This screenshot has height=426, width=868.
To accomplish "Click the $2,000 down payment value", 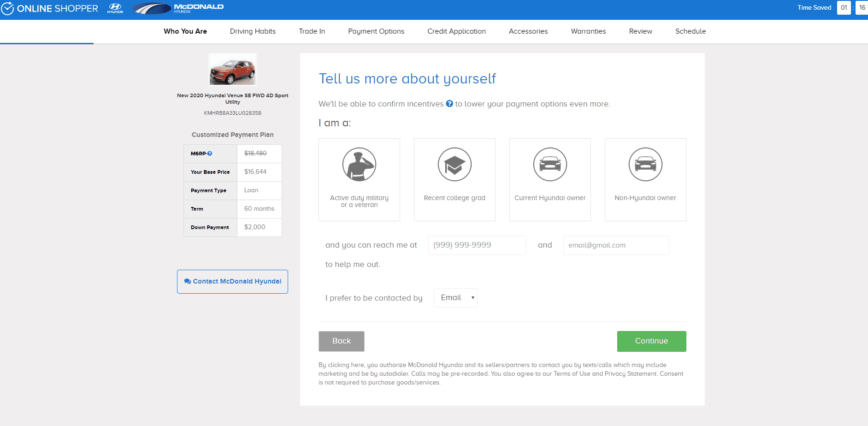I will [254, 227].
